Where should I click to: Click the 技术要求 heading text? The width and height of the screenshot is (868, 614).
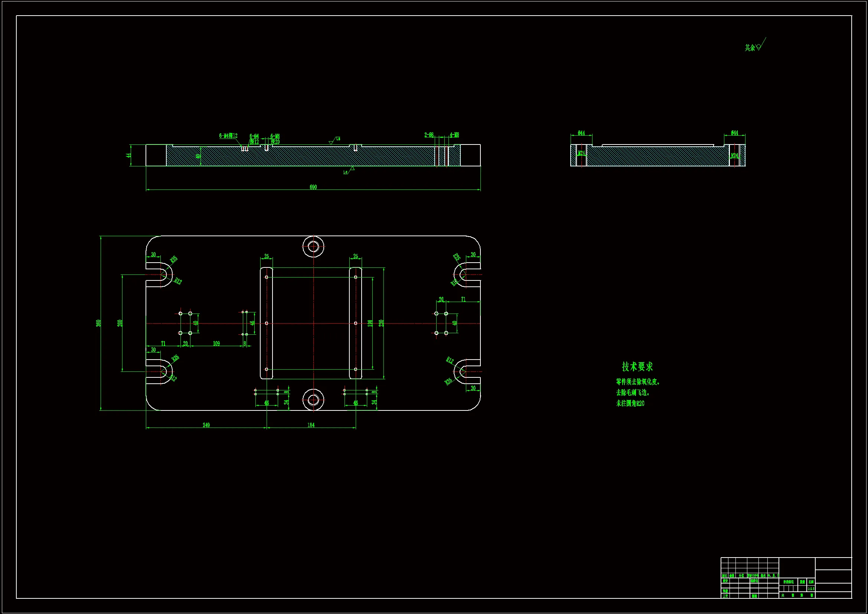point(637,367)
